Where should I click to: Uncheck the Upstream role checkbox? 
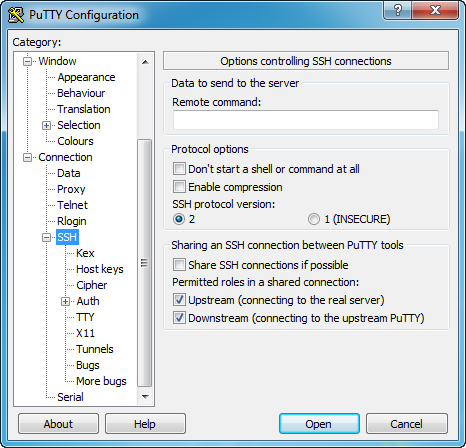179,300
